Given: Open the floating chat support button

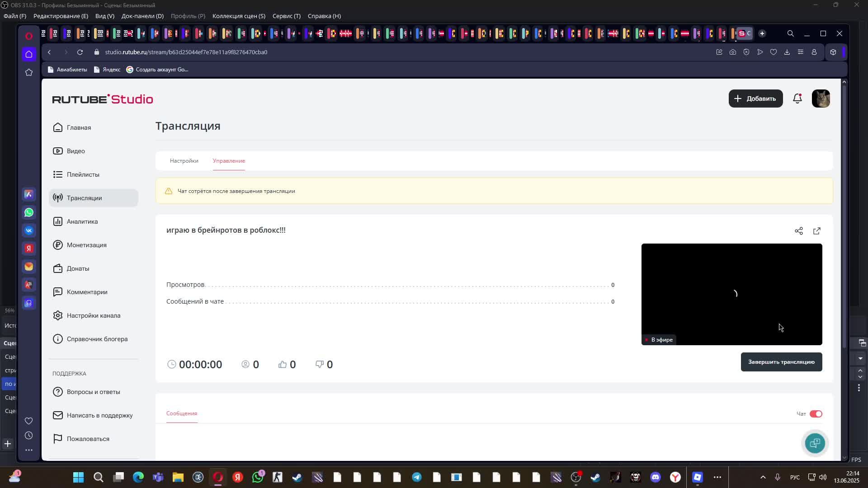Looking at the screenshot, I should pos(815,443).
